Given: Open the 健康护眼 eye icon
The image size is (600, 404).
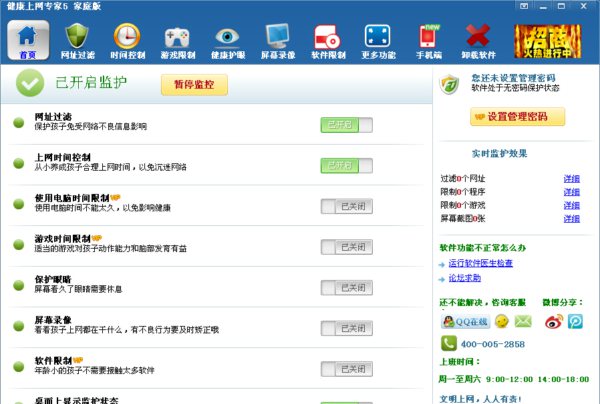Looking at the screenshot, I should point(229,40).
